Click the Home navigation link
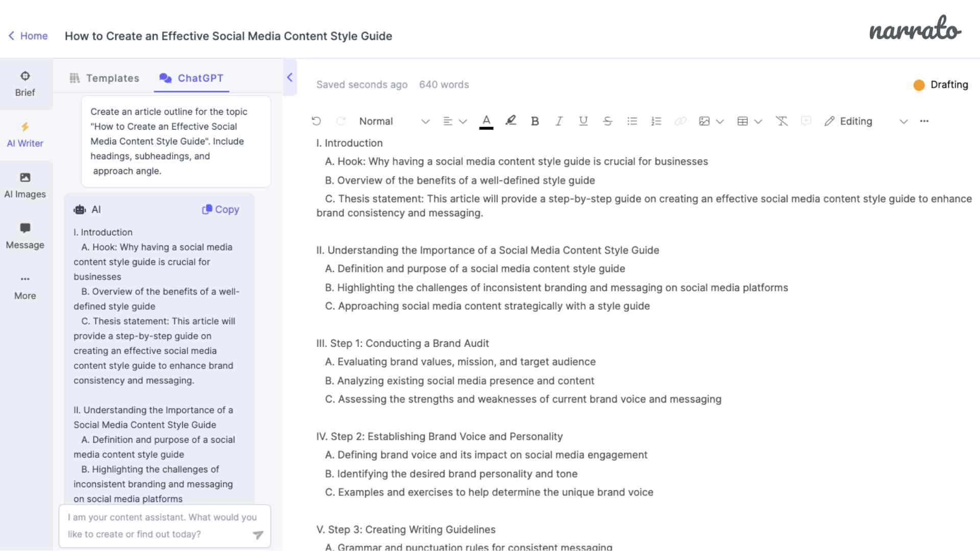The image size is (980, 551). (x=27, y=36)
